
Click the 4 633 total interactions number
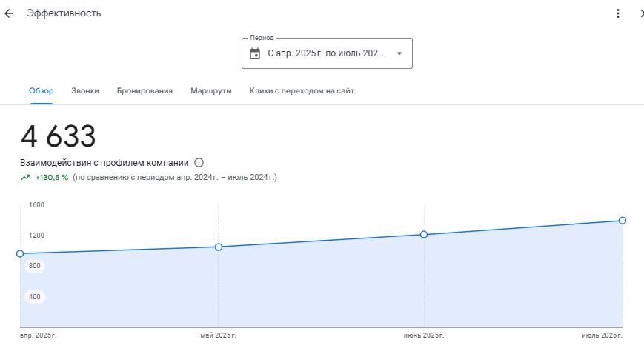click(x=59, y=137)
